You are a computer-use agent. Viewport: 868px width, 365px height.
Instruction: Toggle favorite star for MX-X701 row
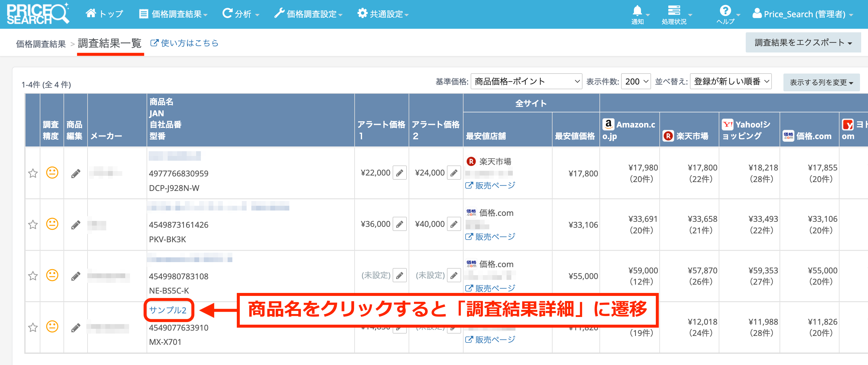click(x=33, y=327)
